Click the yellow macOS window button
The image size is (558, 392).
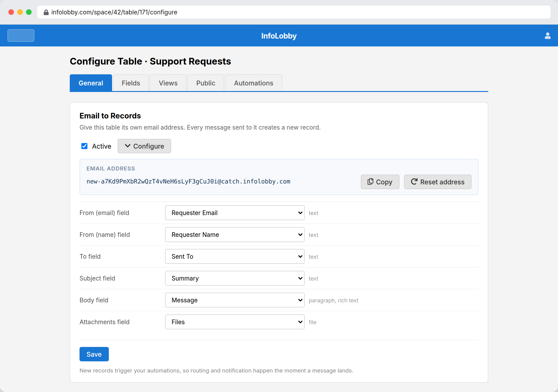[x=20, y=12]
